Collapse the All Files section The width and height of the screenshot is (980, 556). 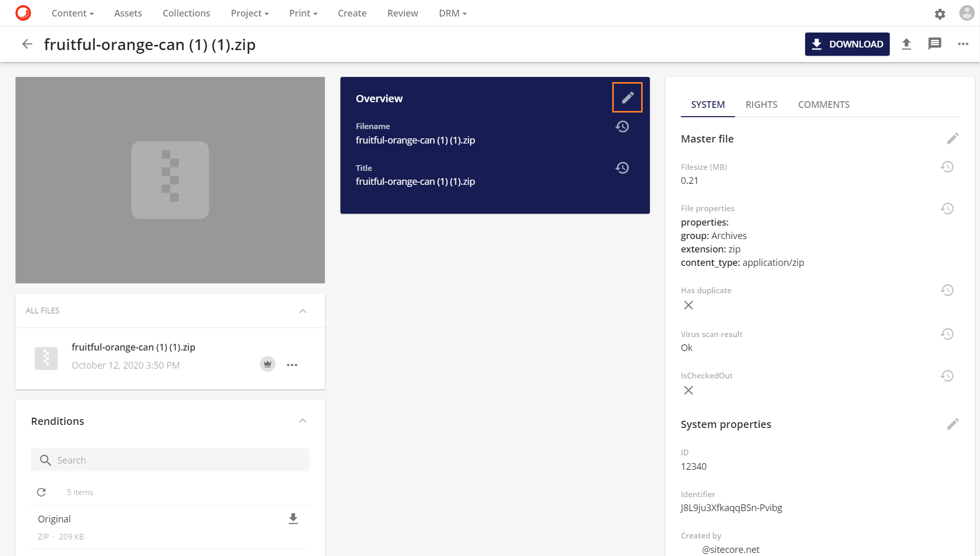pos(303,311)
